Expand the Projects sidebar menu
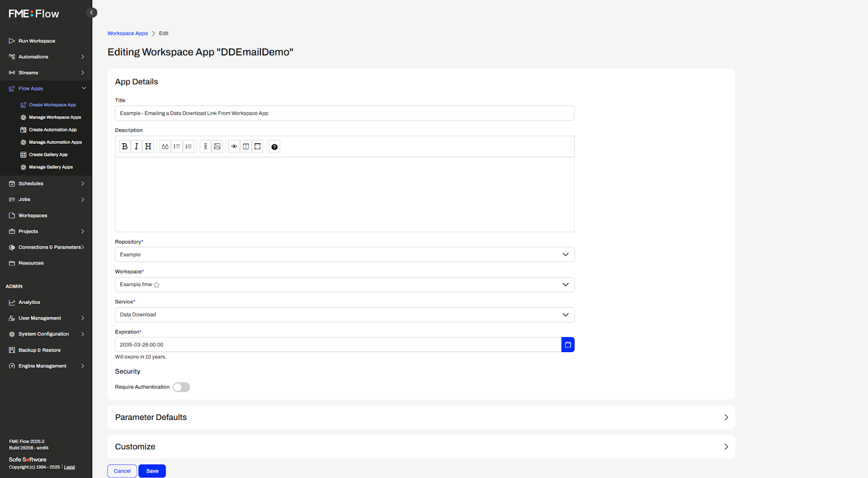The width and height of the screenshot is (868, 478). click(x=46, y=231)
